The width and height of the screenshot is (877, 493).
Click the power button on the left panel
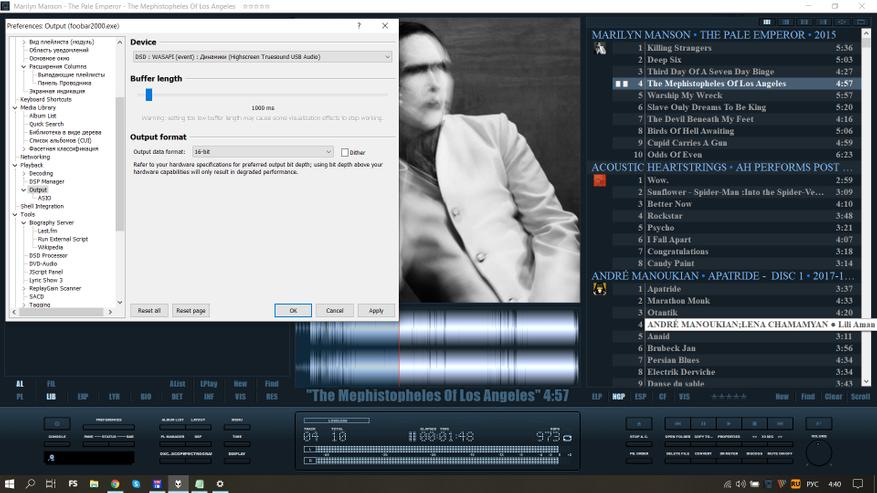[x=57, y=424]
